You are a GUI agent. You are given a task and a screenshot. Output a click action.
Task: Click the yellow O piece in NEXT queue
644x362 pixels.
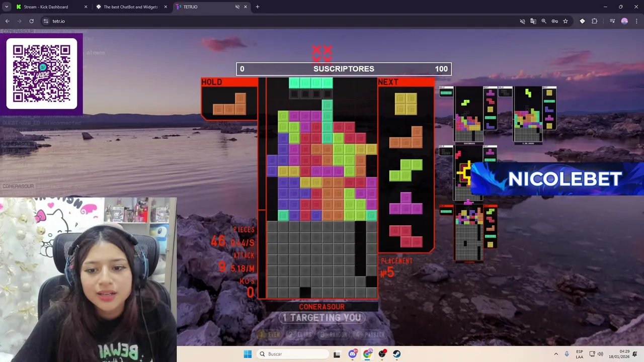406,104
